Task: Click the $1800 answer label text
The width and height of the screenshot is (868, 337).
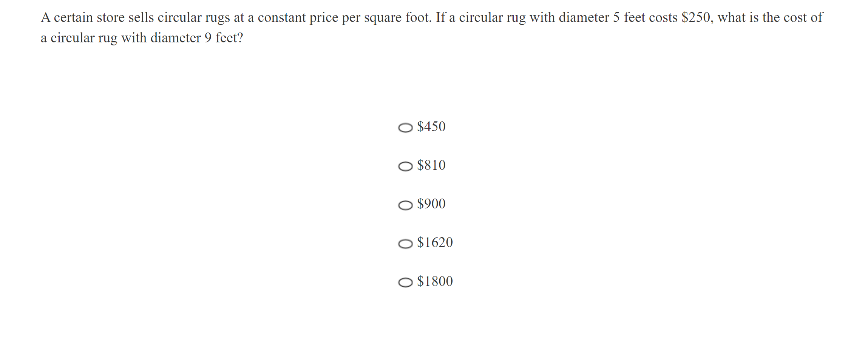Action: [x=435, y=281]
